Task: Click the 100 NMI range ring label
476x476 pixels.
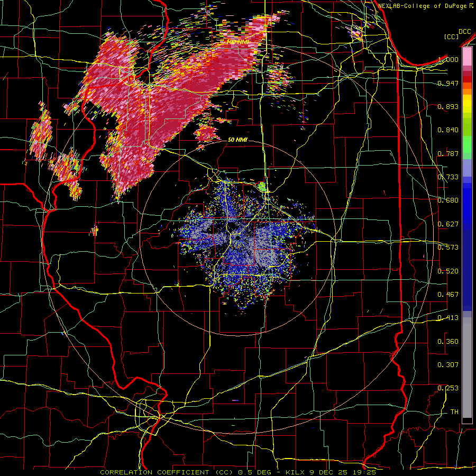Action: (x=237, y=42)
